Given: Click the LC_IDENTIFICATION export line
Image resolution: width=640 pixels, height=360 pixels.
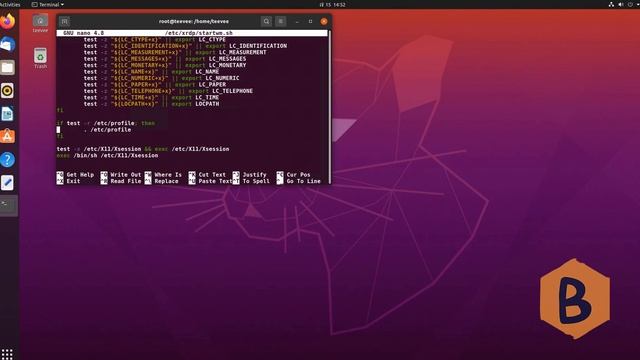Looking at the screenshot, I should (x=185, y=46).
